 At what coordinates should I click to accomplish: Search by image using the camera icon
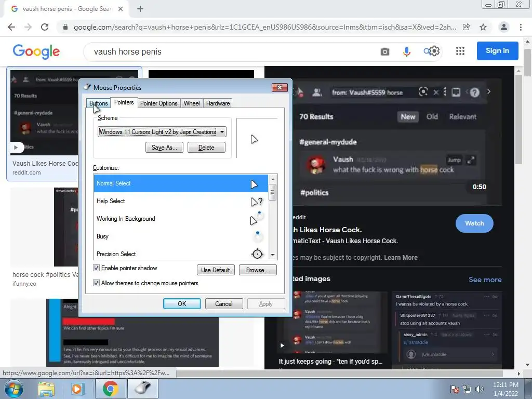click(385, 51)
